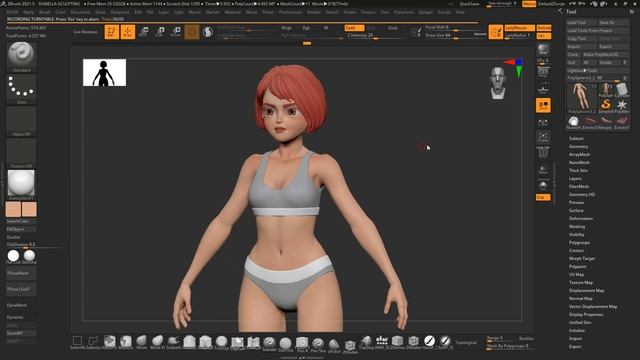Click the silhouette thumbnail in the viewport
This screenshot has height=360, width=640.
104,73
